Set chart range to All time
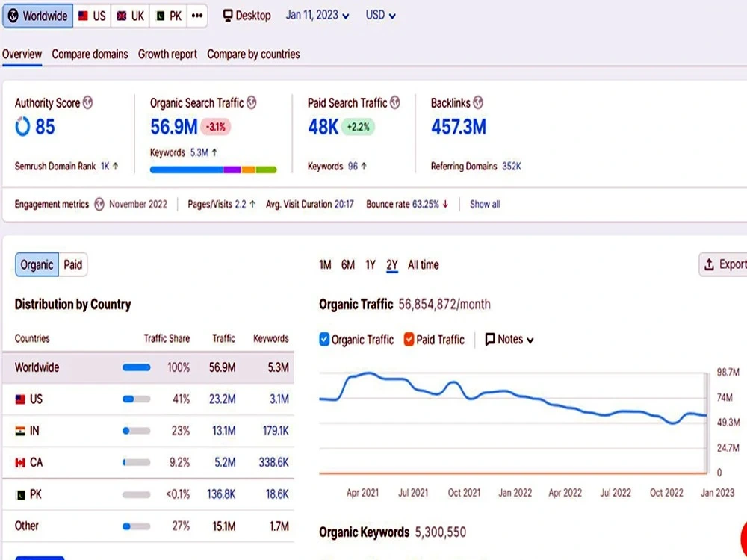The width and height of the screenshot is (747, 560). (423, 265)
